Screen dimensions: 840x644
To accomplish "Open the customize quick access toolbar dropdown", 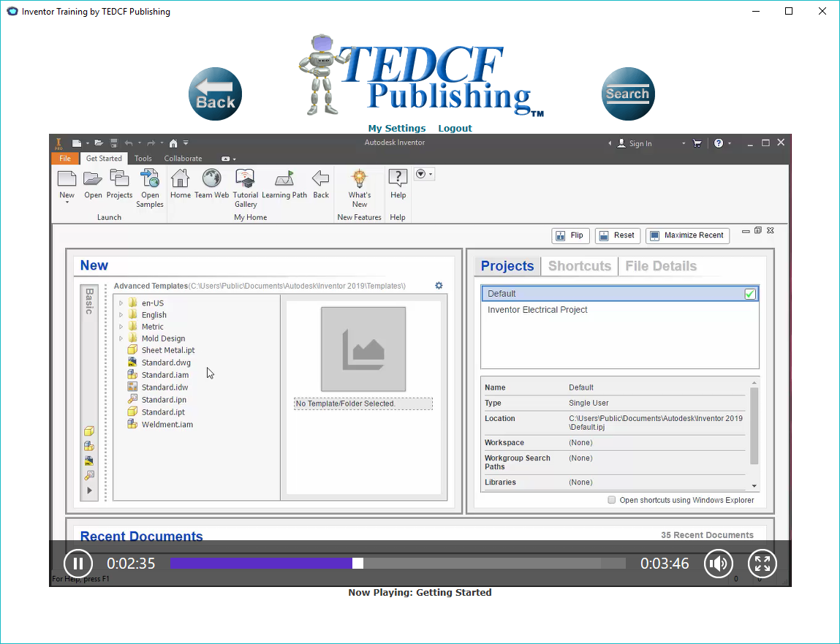I will pos(186,143).
